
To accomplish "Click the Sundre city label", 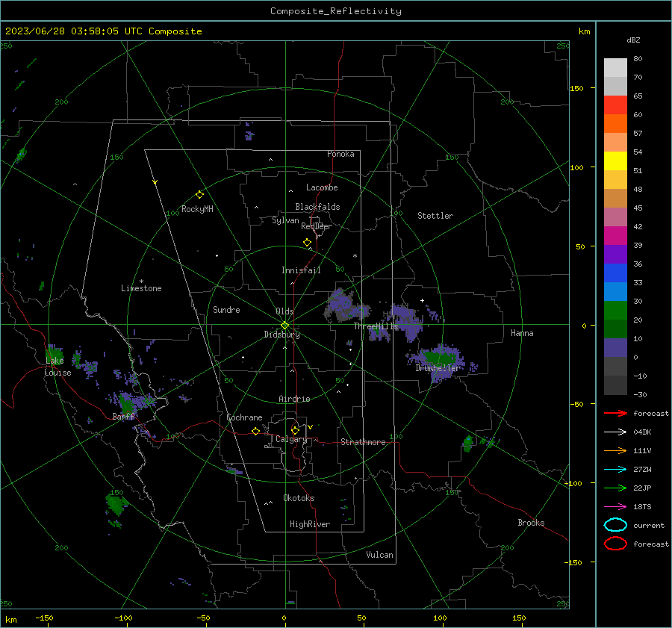I will tap(226, 309).
